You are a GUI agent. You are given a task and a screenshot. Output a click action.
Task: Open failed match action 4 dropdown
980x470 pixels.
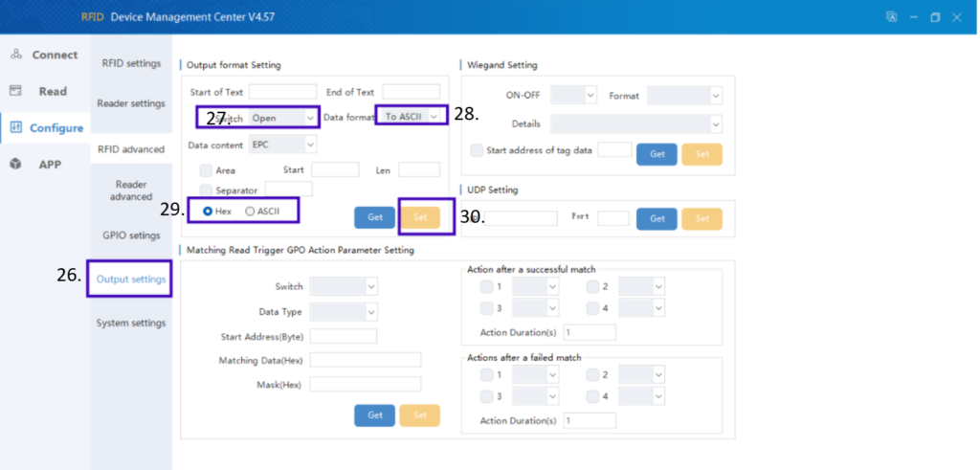(x=642, y=396)
